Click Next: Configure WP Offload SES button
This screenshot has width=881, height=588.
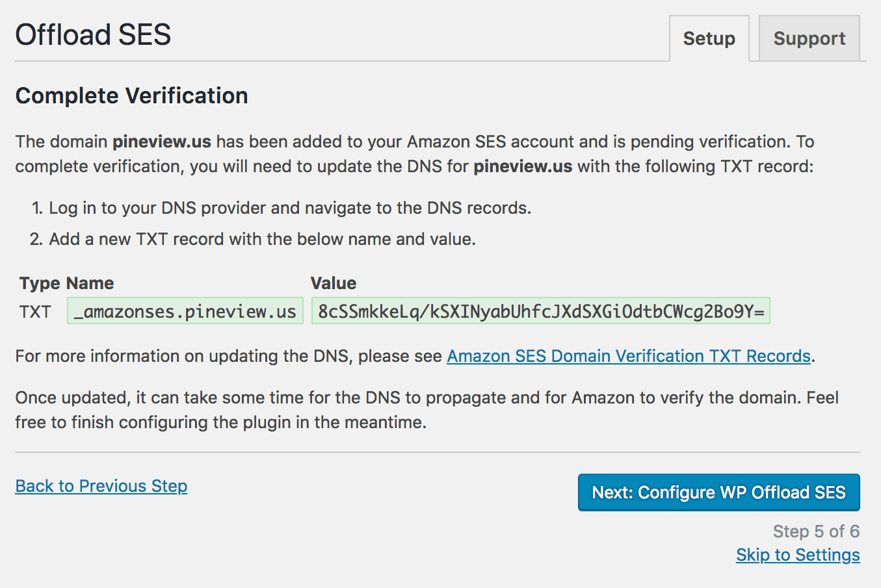click(x=718, y=492)
